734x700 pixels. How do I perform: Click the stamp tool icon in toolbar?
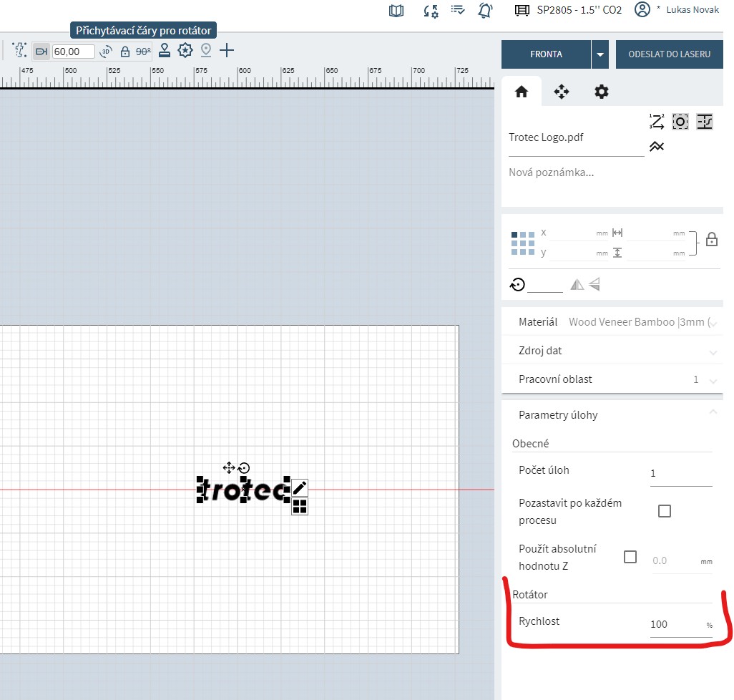165,51
